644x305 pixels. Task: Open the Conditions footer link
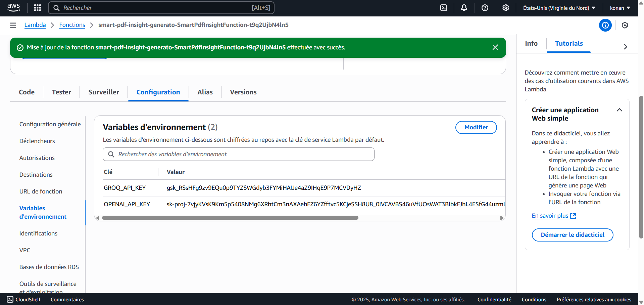(534, 299)
